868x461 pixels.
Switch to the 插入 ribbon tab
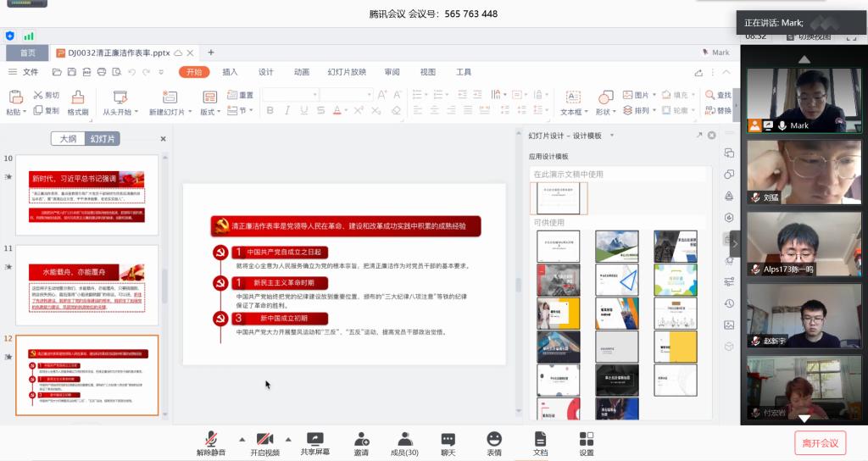(x=230, y=72)
